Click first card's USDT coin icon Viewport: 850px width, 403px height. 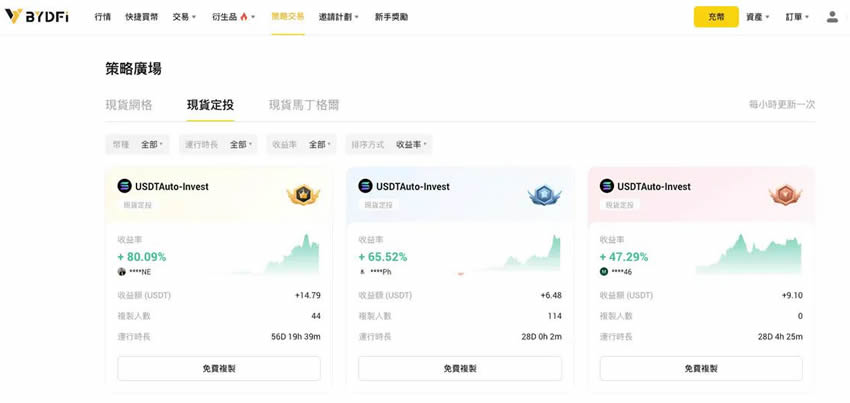point(125,186)
